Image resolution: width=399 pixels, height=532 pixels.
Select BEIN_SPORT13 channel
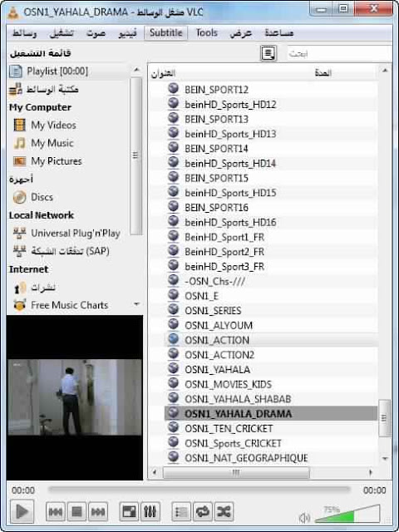click(216, 120)
